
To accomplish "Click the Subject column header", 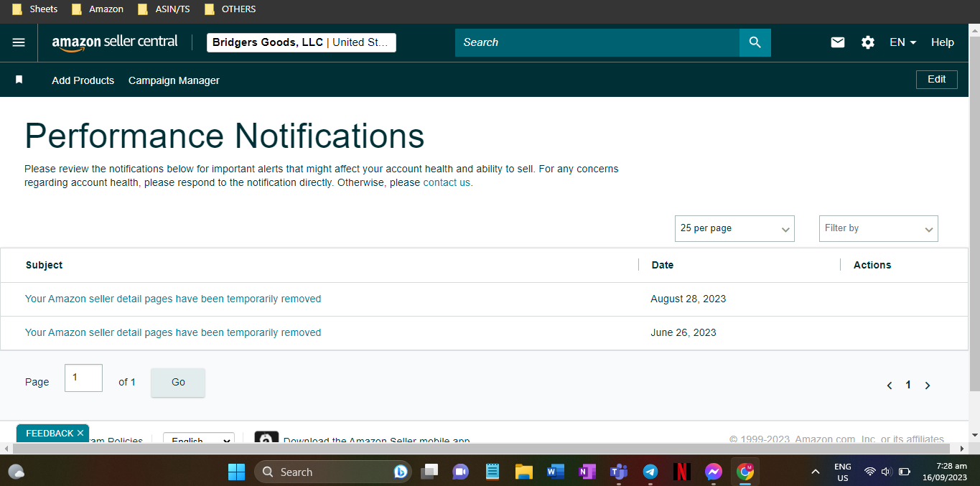I will pyautogui.click(x=44, y=265).
